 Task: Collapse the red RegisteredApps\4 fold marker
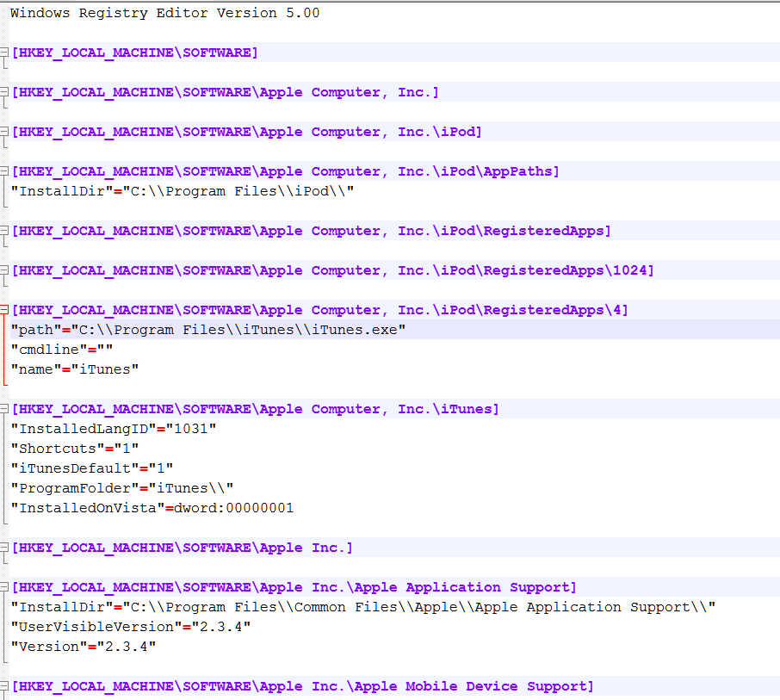coord(4,309)
